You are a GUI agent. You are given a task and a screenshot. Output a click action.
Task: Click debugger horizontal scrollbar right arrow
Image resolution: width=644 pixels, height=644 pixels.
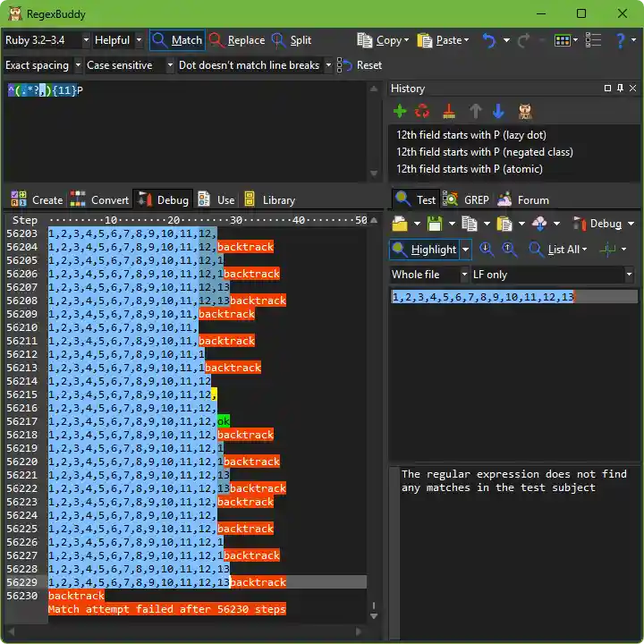(359, 631)
